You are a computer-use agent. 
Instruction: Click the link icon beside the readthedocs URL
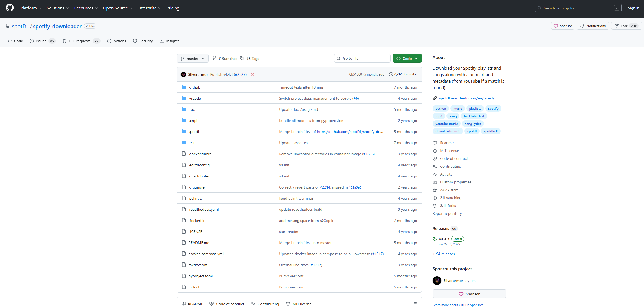pos(435,98)
